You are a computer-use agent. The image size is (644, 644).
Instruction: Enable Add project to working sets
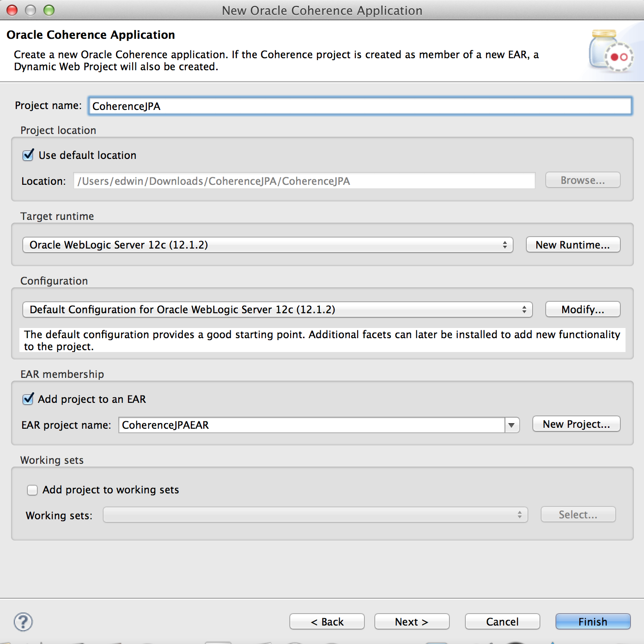tap(32, 490)
